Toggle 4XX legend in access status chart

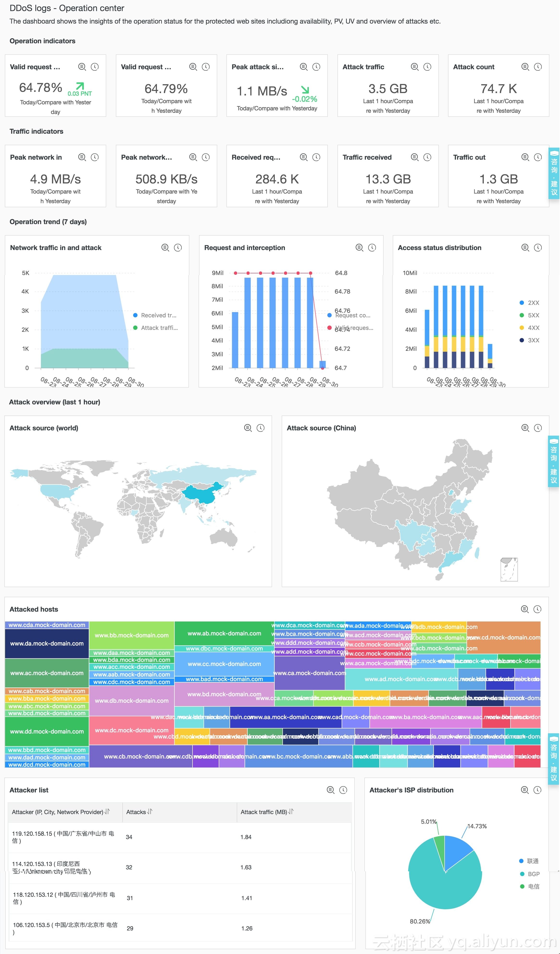click(529, 328)
